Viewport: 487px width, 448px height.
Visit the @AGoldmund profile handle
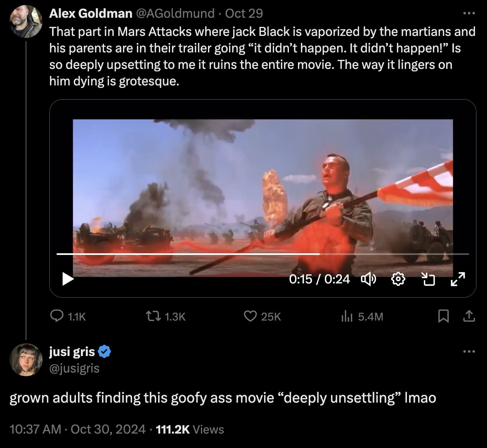pyautogui.click(x=175, y=14)
